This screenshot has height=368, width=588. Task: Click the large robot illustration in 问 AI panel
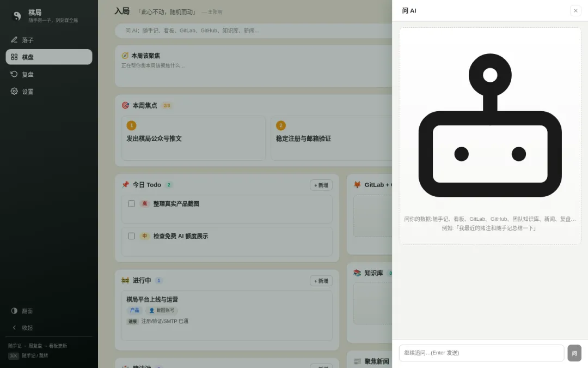(x=490, y=125)
